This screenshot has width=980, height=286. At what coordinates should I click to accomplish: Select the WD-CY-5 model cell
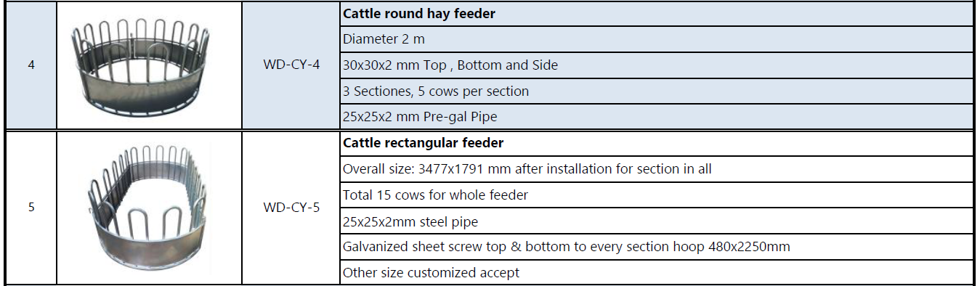coord(291,207)
